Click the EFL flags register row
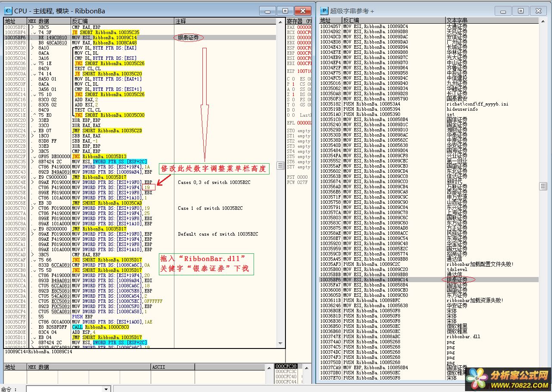The image size is (552, 392). click(299, 123)
